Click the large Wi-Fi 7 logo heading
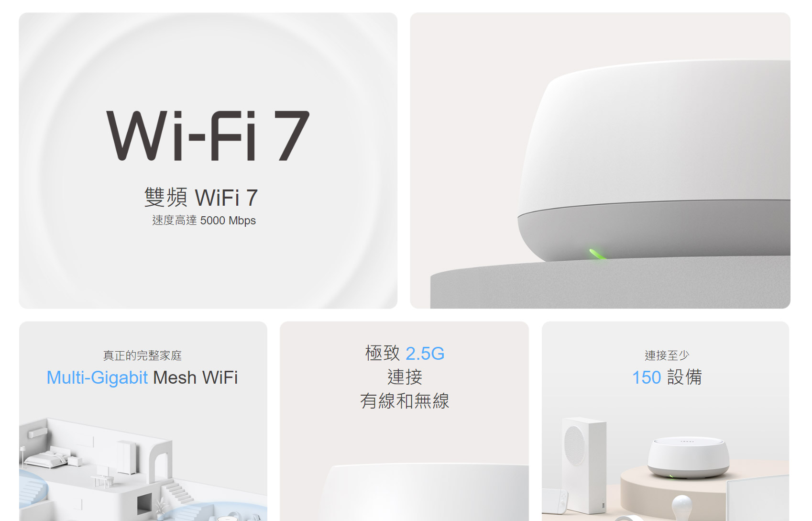This screenshot has height=521, width=812. (208, 136)
